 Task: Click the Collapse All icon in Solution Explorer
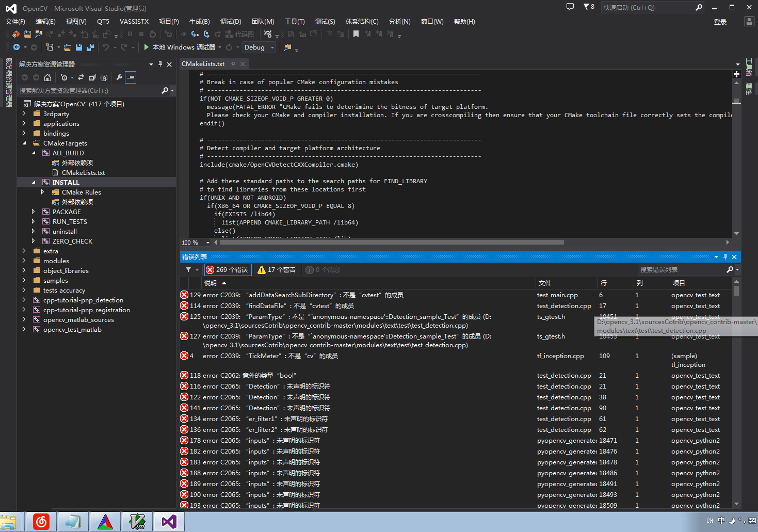92,77
